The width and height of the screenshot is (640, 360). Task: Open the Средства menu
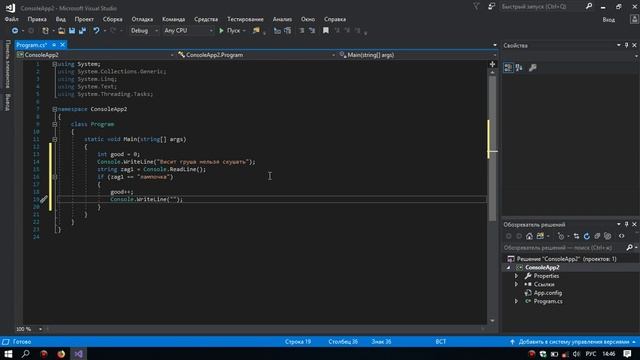[x=206, y=19]
